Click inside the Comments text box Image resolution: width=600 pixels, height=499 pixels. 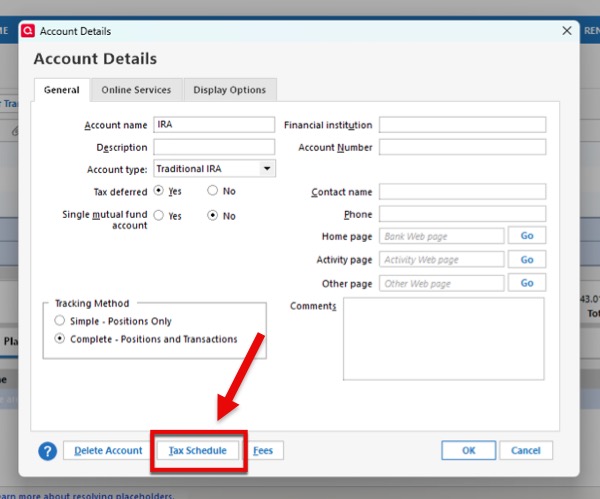tap(443, 339)
